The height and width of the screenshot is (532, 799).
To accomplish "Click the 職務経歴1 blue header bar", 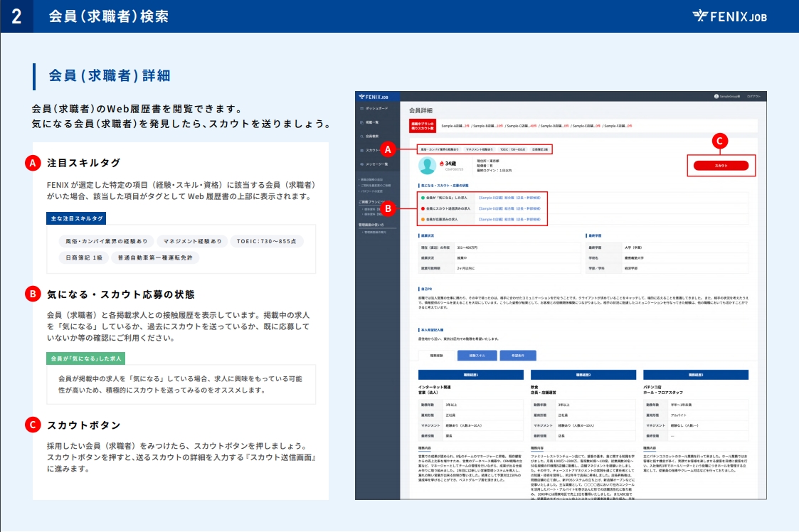I will (472, 374).
